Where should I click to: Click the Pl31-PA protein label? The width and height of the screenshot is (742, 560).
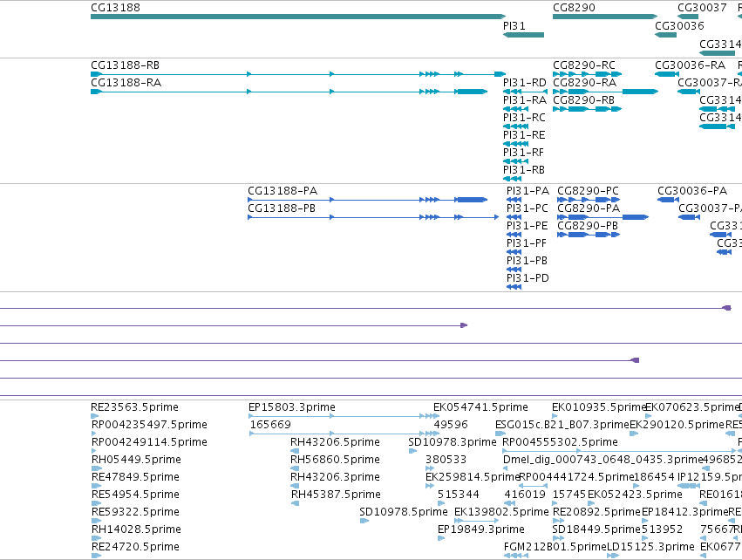528,191
